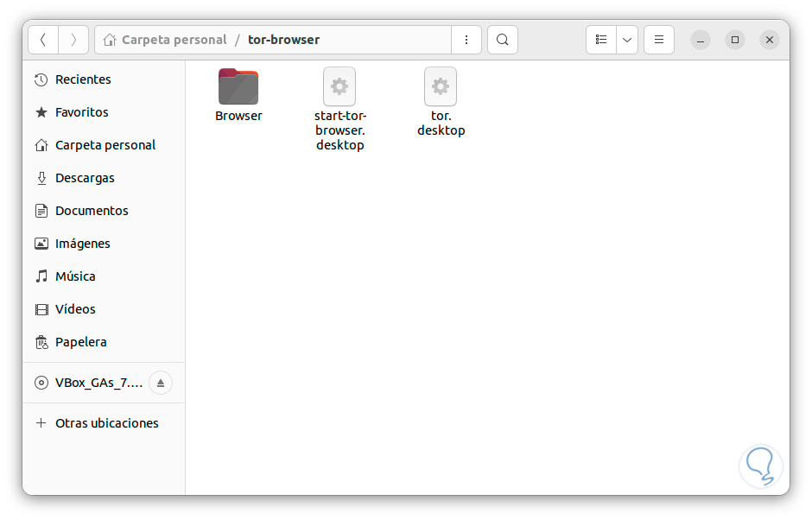Open the VBox_GAs_7 disc volume

click(98, 383)
